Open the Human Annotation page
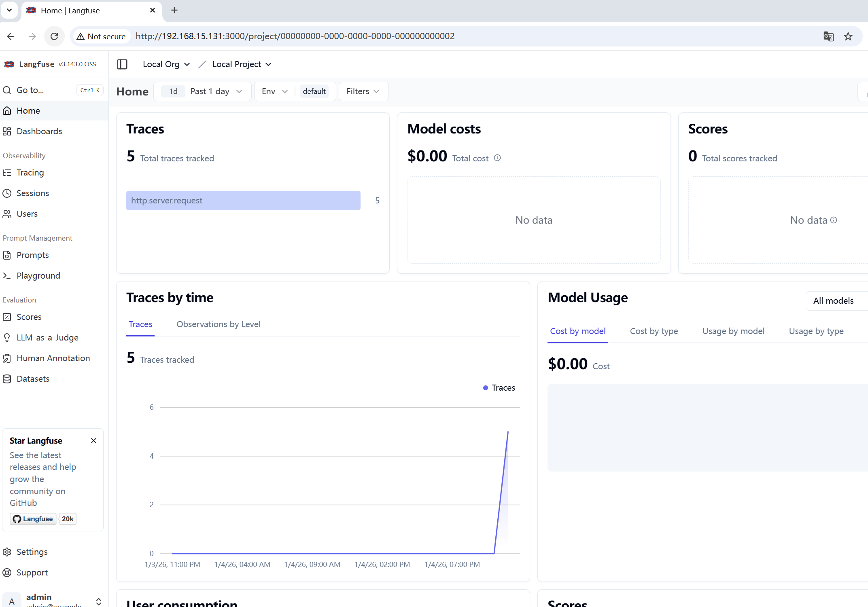Screen dimensions: 868x607 point(53,358)
